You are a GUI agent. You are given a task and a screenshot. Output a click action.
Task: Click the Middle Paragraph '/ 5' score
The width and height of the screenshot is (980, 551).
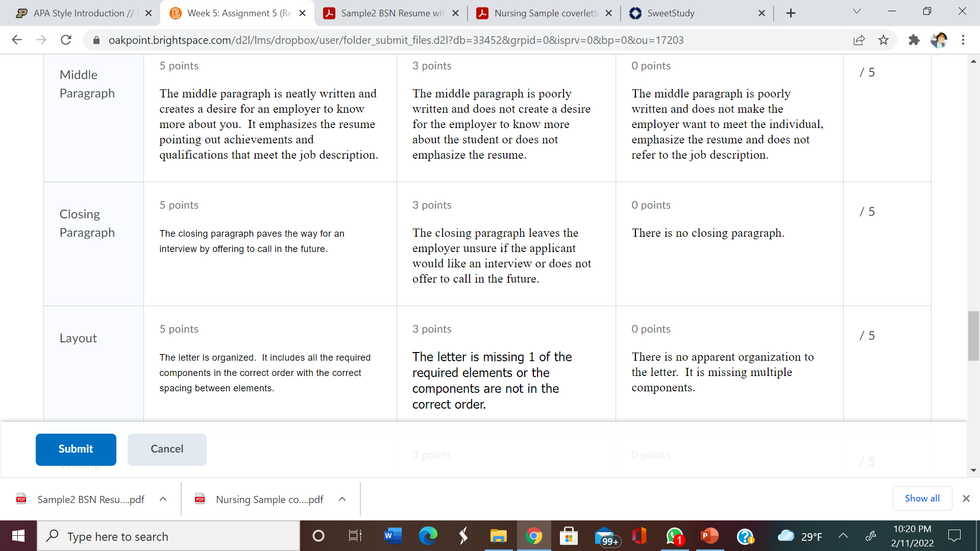pos(867,72)
